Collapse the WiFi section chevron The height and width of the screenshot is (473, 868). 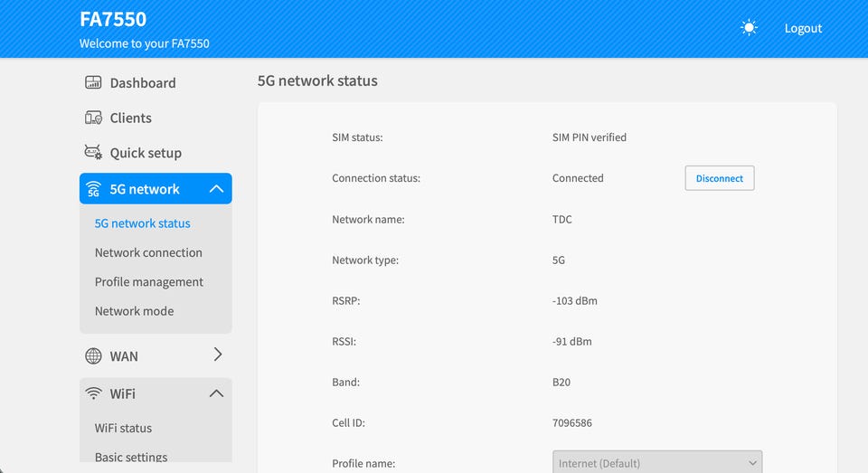216,393
